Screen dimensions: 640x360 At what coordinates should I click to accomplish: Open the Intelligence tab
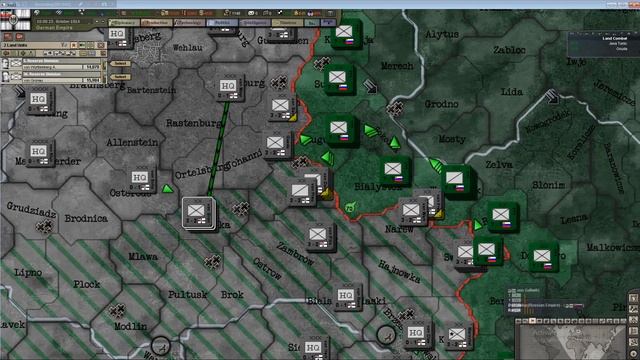255,23
